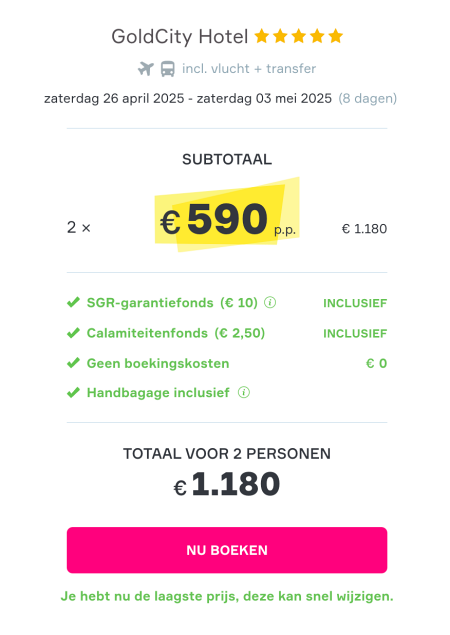Click the SGR-garantiefonds green checkmark

[x=73, y=302]
